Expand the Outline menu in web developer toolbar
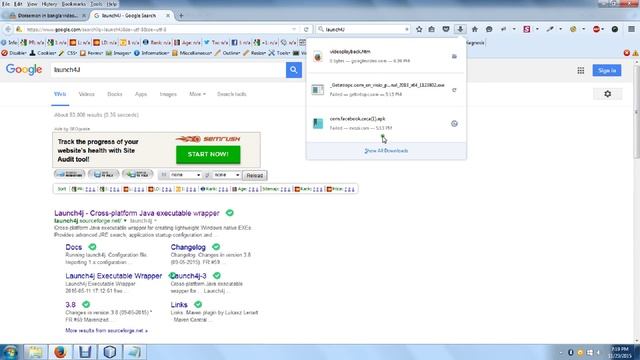 (x=228, y=53)
